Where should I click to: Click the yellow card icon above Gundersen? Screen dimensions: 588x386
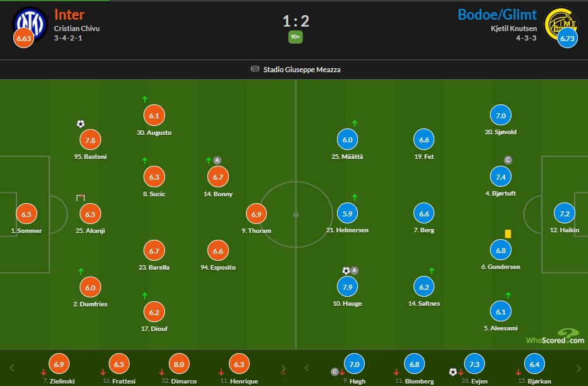point(508,233)
